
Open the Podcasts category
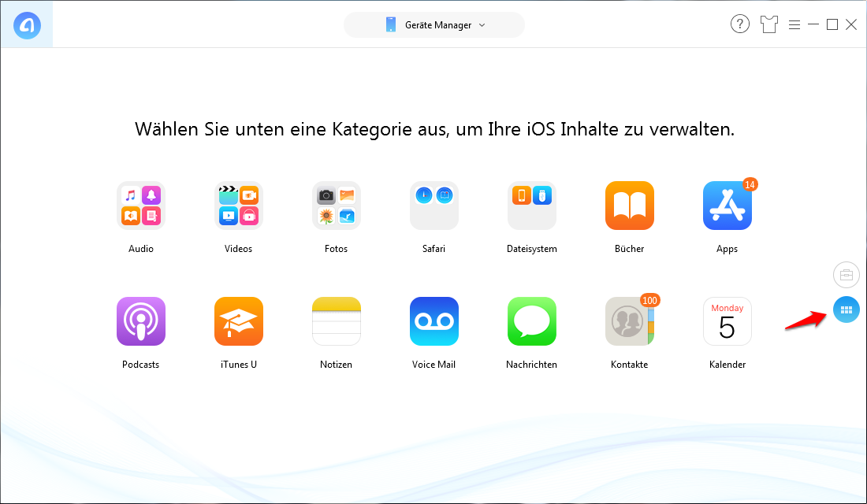click(141, 321)
